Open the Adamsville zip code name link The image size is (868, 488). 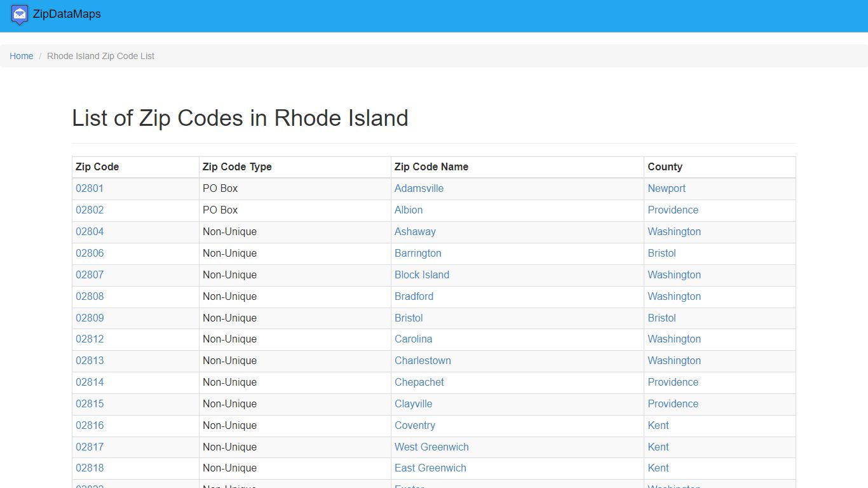pos(419,189)
